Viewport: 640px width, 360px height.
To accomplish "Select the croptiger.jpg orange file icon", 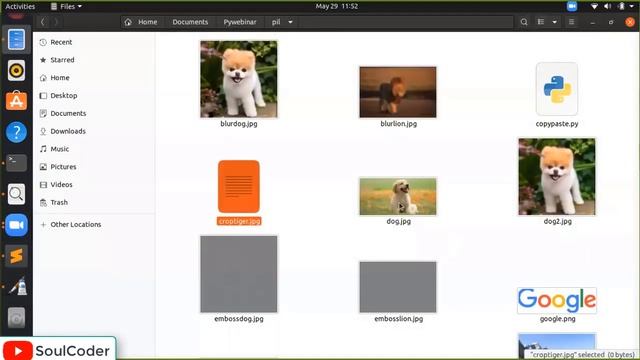I will click(x=239, y=187).
